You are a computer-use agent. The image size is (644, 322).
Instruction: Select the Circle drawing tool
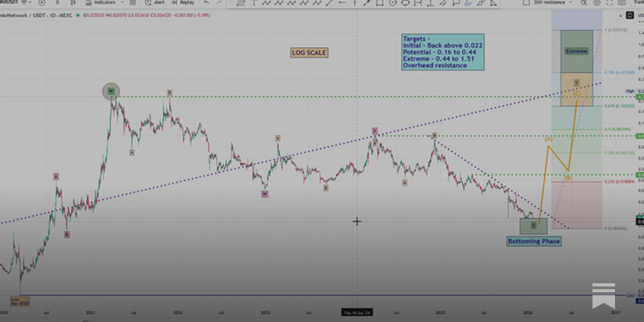[x=392, y=3]
